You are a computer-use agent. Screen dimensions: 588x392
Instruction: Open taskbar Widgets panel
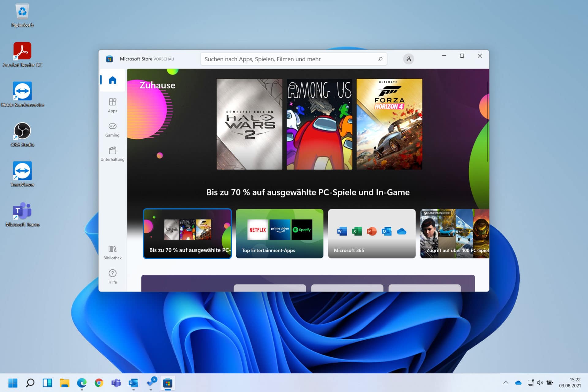click(x=47, y=383)
